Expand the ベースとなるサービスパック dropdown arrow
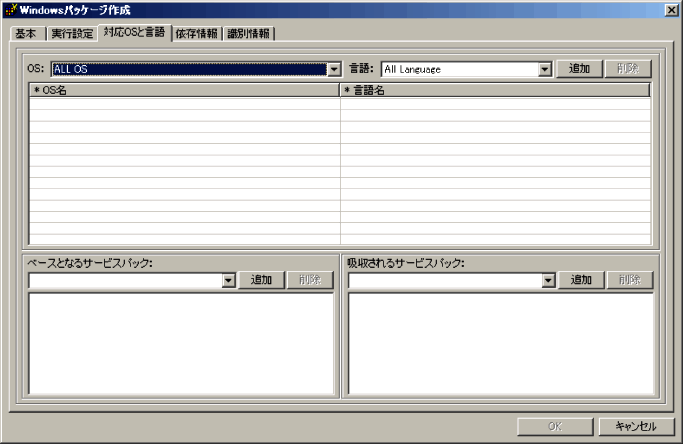Image resolution: width=683 pixels, height=444 pixels. [x=228, y=280]
